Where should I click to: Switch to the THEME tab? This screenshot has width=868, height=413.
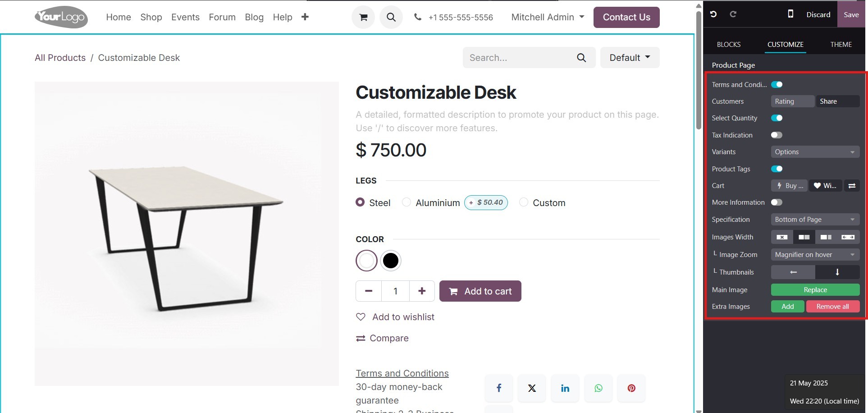(x=841, y=45)
